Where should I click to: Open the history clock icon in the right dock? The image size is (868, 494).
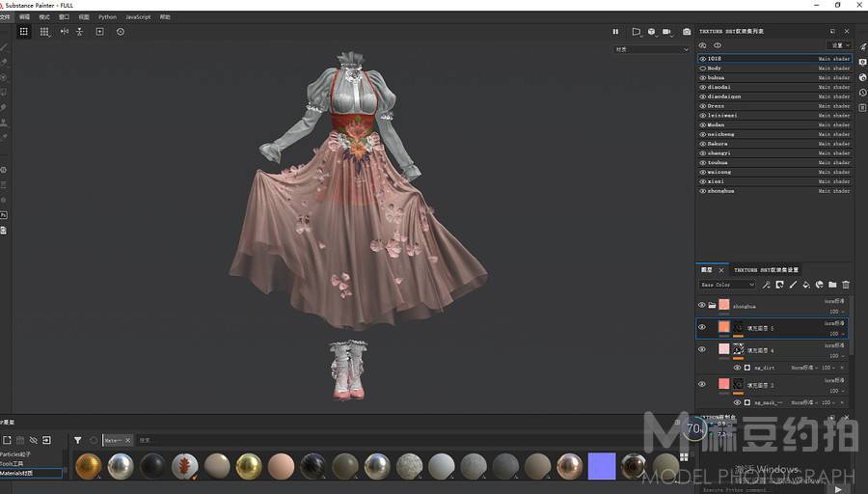862,93
